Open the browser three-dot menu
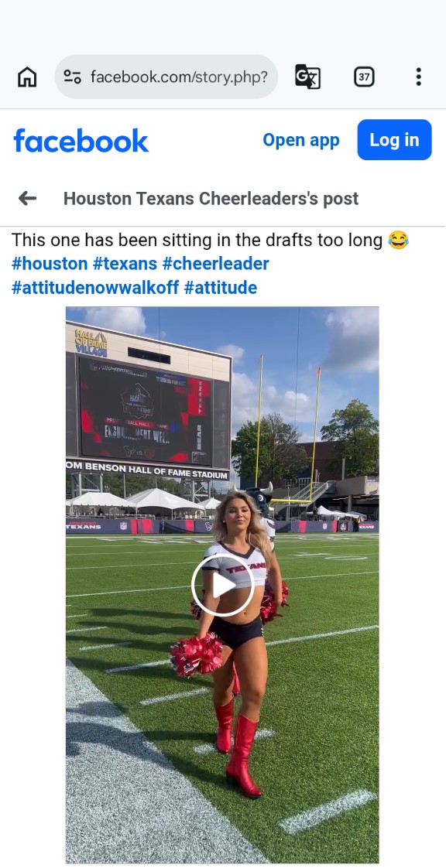 pyautogui.click(x=418, y=77)
